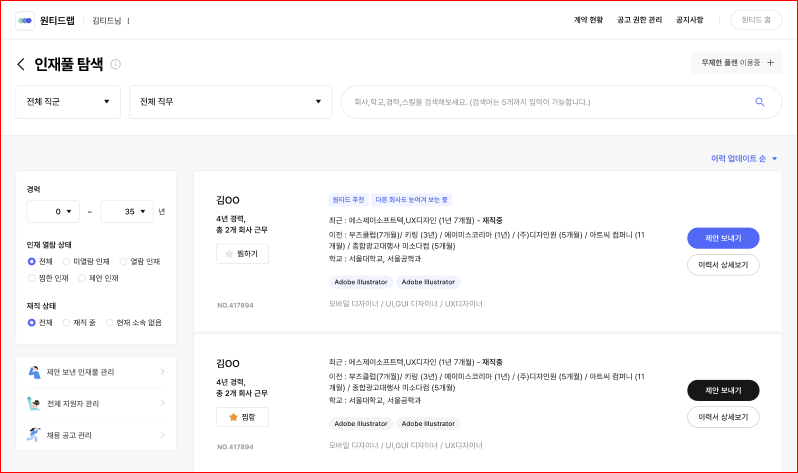
Task: Click the 전체 지원자 관리 icon
Action: (32, 404)
